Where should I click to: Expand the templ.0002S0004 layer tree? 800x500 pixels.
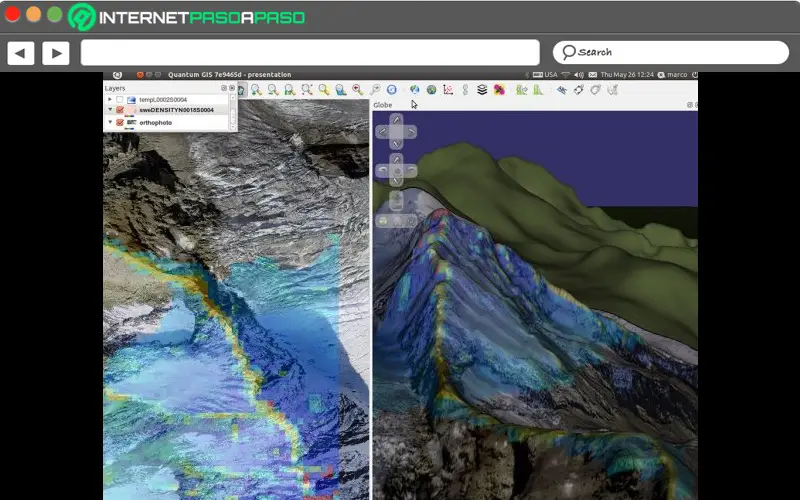pyautogui.click(x=110, y=99)
